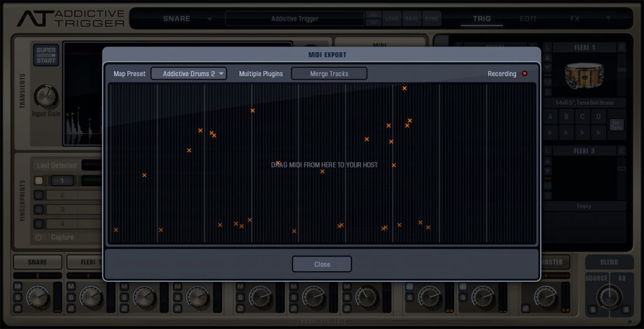
Task: Open the Addictive Drums 2 map preset dropdown
Action: pyautogui.click(x=189, y=74)
